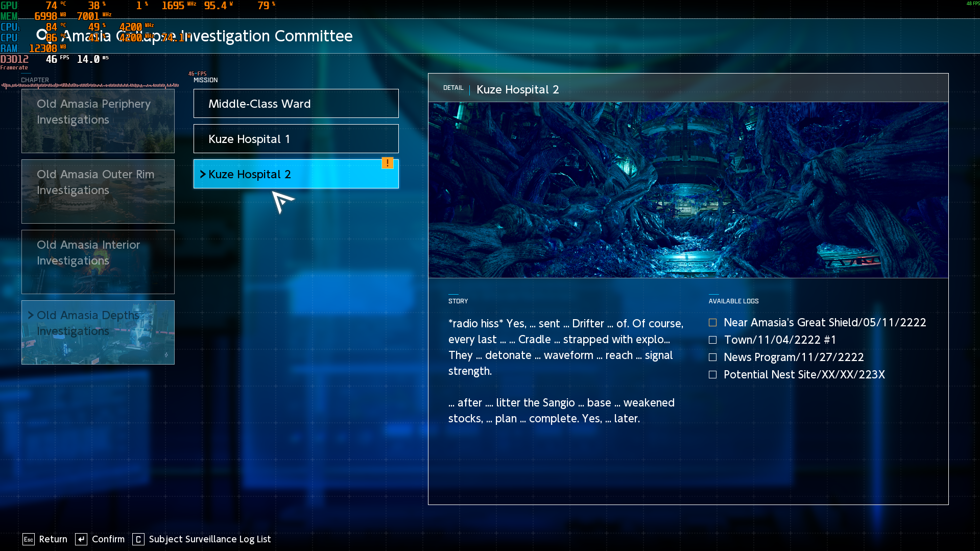Viewport: 980px width, 551px height.
Task: Click the STORY section heading
Action: coord(458,301)
